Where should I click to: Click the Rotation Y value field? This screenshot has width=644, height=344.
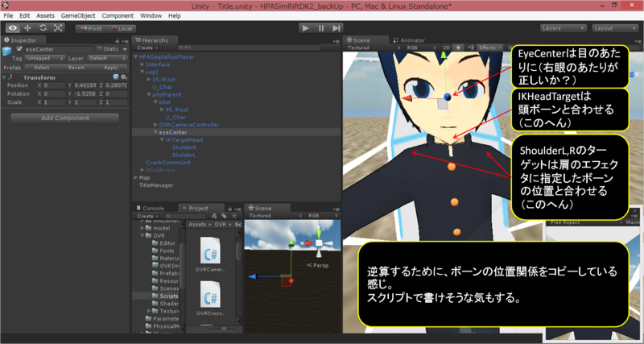85,93
